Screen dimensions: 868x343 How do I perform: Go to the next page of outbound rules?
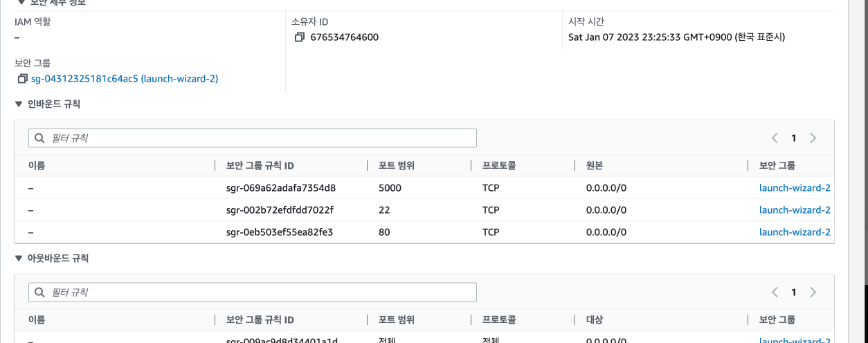tap(813, 293)
